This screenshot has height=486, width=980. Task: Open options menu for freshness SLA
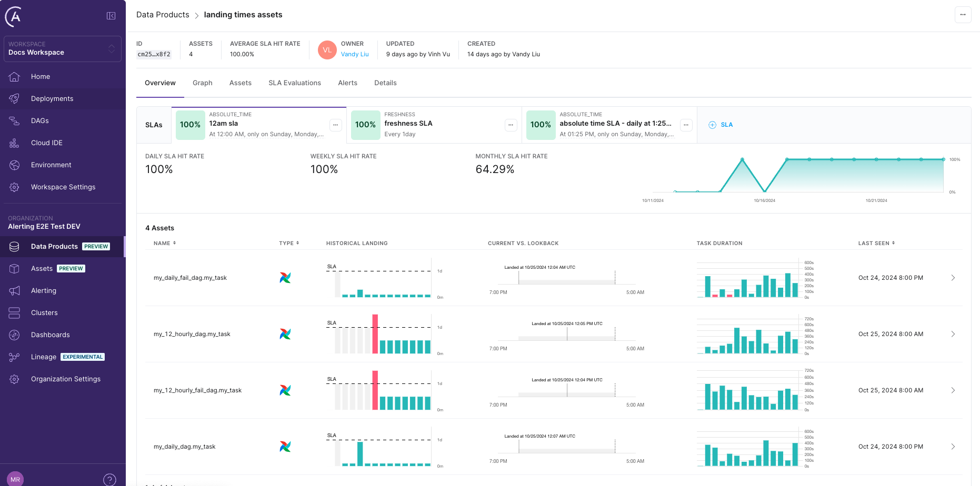coord(511,125)
